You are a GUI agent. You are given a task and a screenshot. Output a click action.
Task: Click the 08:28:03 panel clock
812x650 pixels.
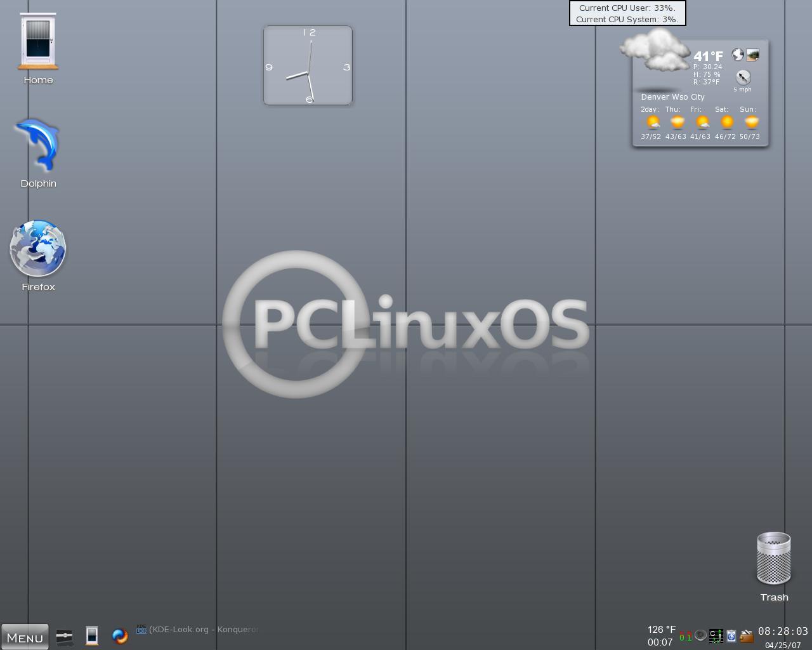(783, 631)
